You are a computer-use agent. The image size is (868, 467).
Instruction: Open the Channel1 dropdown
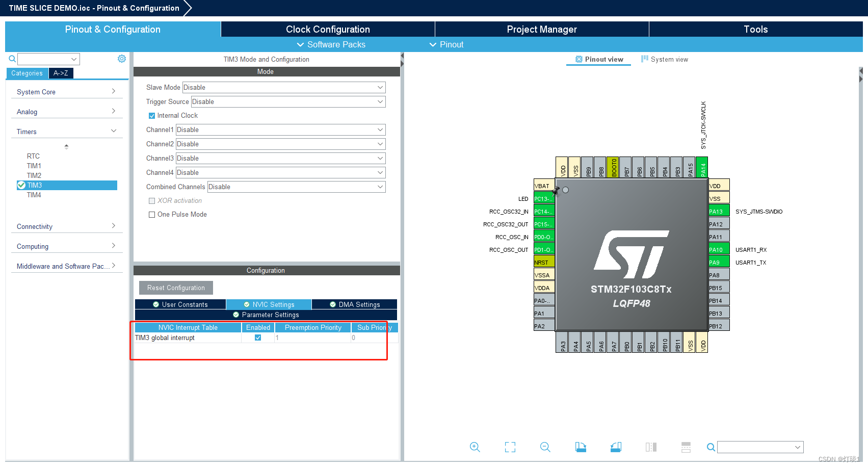click(x=281, y=130)
